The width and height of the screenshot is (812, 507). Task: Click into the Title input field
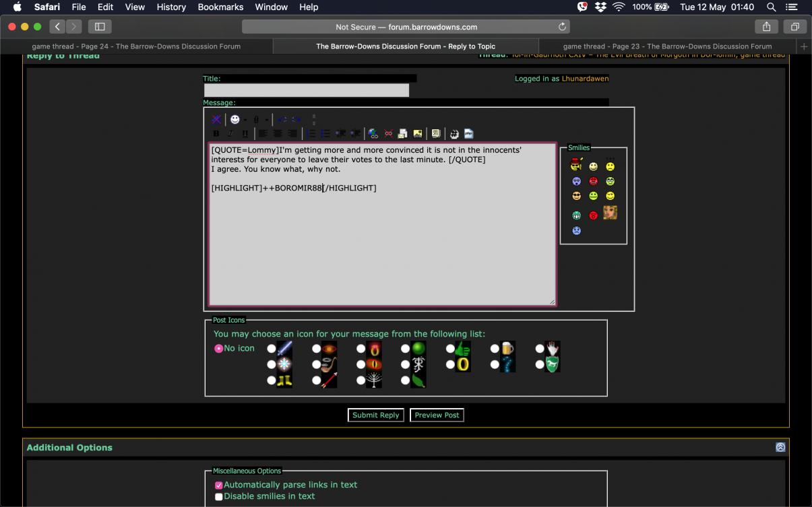tap(307, 90)
